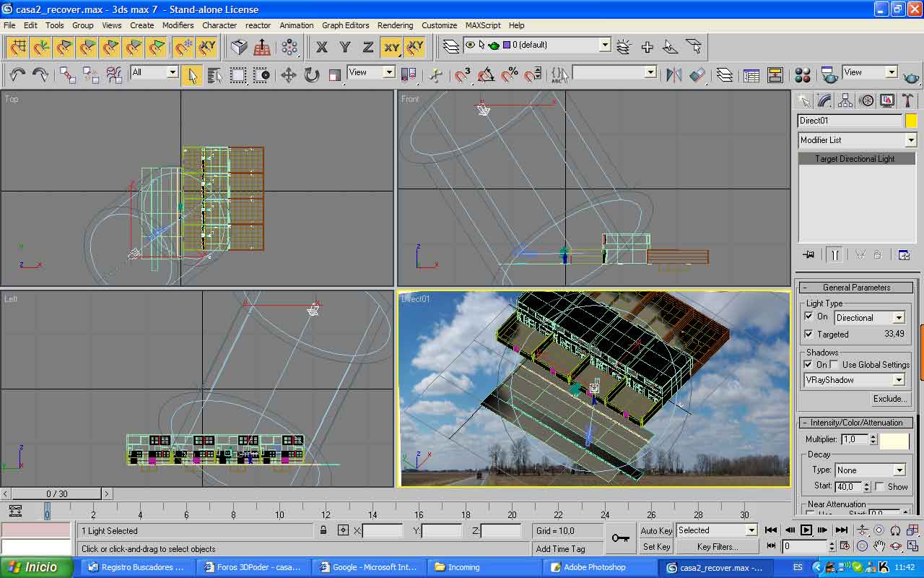924x578 pixels.
Task: Open the Select by Name dialog
Action: tap(214, 74)
